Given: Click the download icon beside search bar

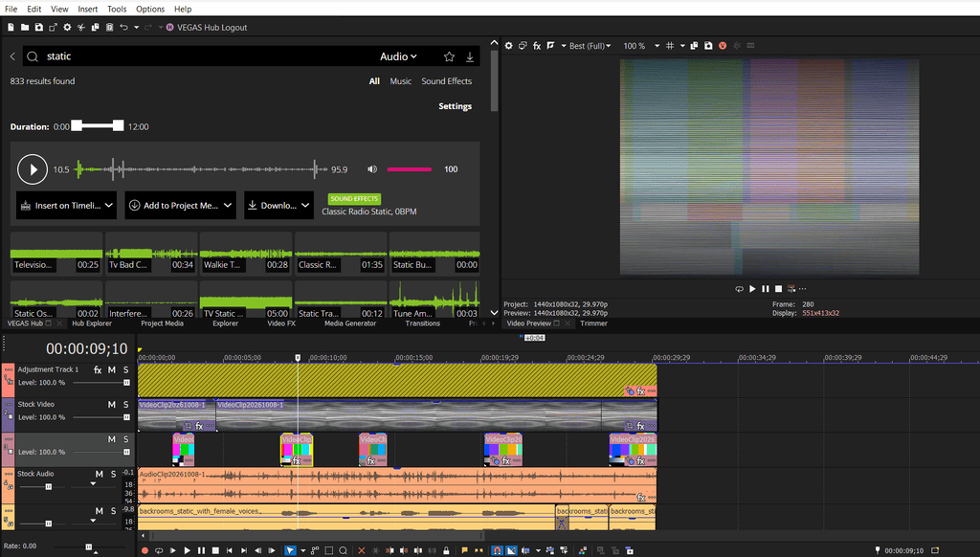Looking at the screenshot, I should click(469, 56).
